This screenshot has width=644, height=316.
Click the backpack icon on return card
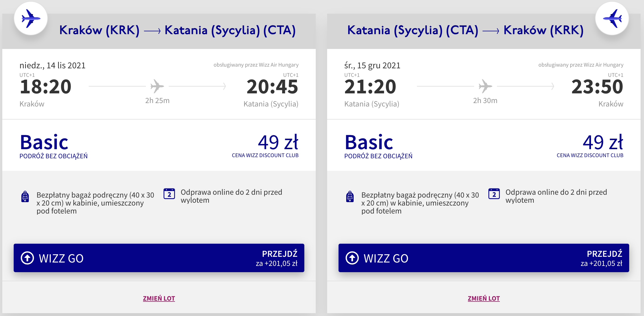point(350,196)
